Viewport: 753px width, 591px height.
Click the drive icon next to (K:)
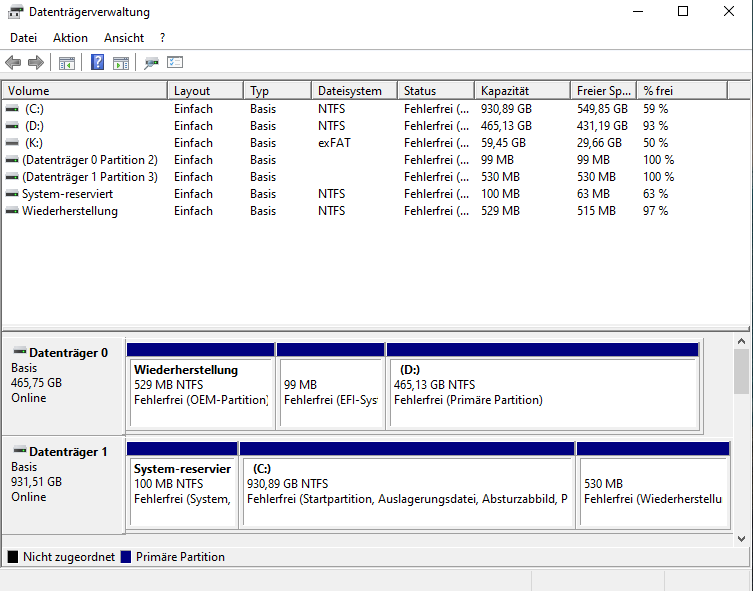12,143
